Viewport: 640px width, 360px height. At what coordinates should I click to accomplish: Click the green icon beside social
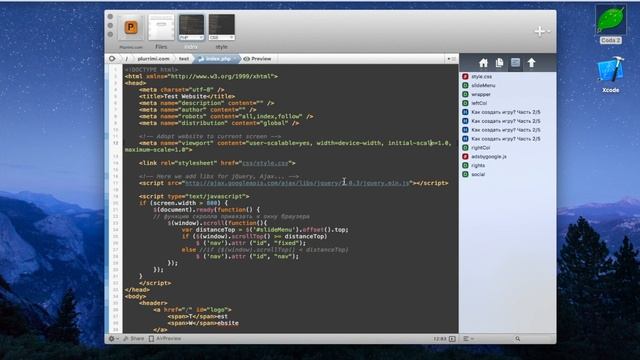coord(465,174)
